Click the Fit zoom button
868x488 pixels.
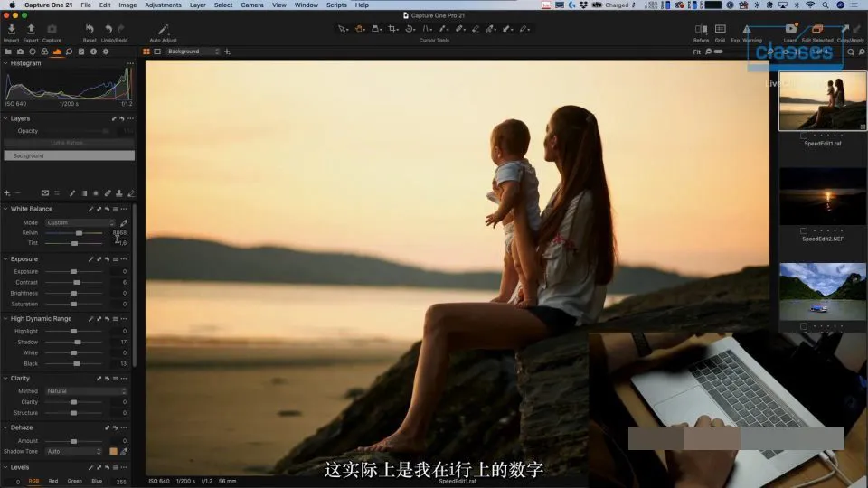(x=696, y=52)
